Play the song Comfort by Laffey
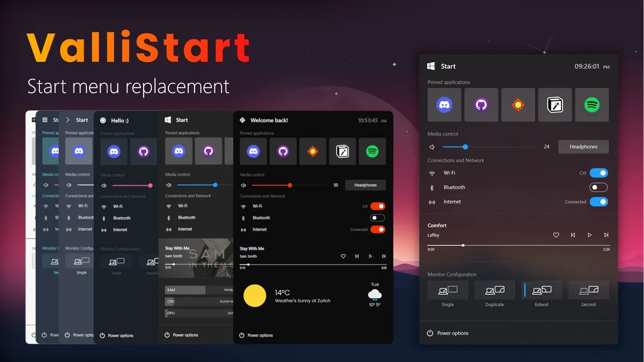644x362 pixels. click(589, 235)
